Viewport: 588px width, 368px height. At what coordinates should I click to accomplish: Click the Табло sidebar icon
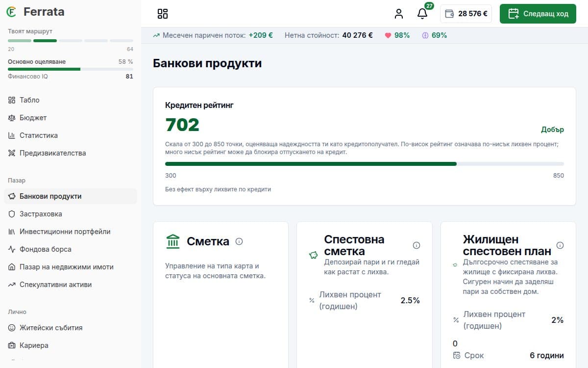pos(12,100)
